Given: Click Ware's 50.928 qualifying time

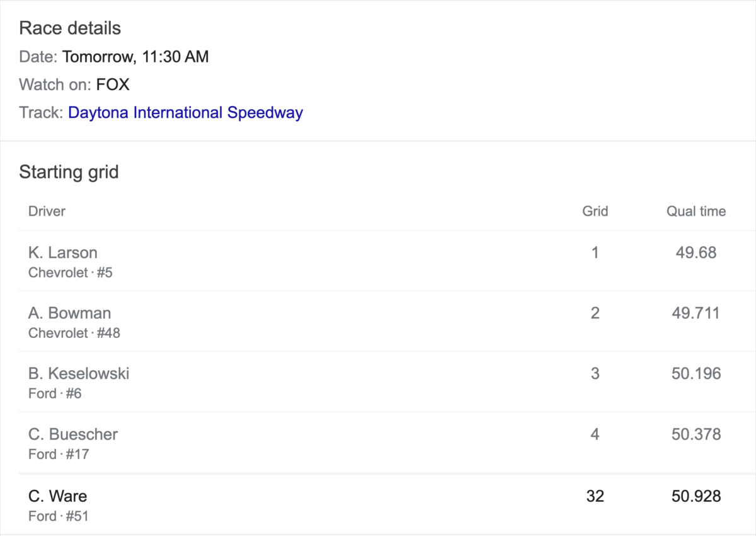Looking at the screenshot, I should 696,496.
